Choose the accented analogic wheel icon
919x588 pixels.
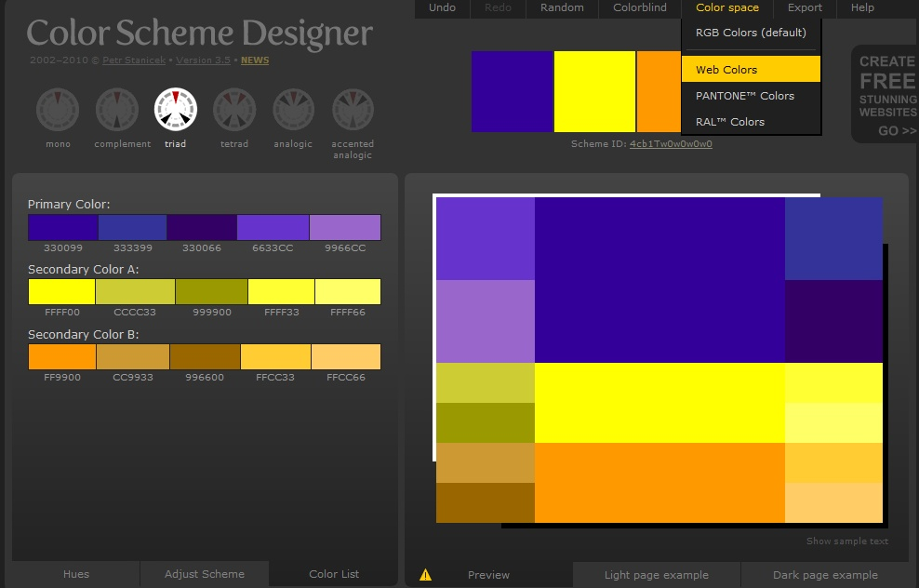(x=353, y=110)
